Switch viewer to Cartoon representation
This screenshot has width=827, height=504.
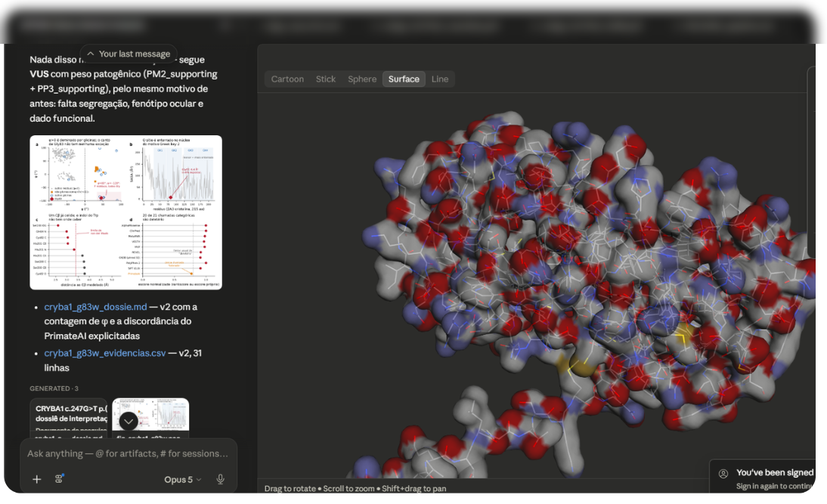[287, 79]
